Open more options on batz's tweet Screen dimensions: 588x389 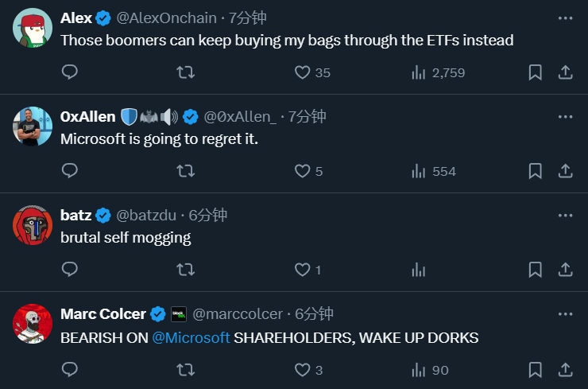(x=565, y=215)
